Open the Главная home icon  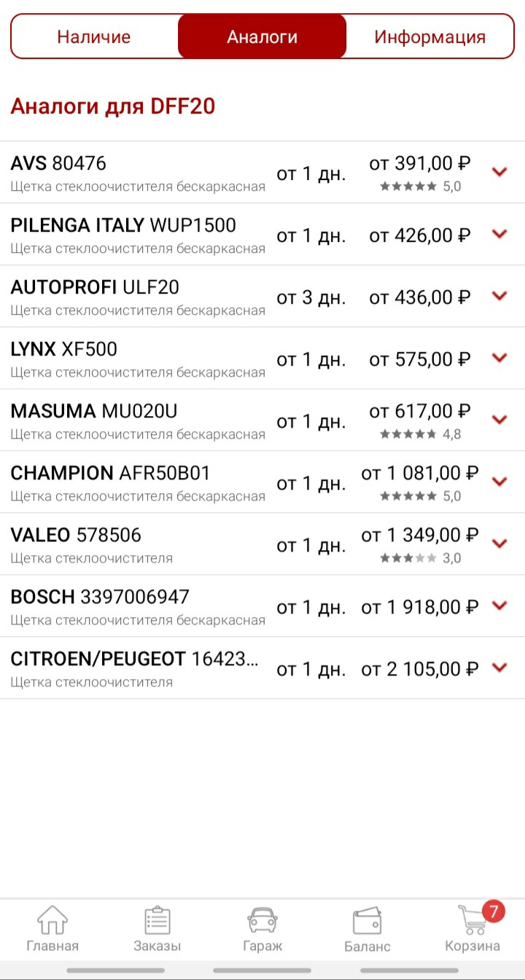(x=52, y=920)
